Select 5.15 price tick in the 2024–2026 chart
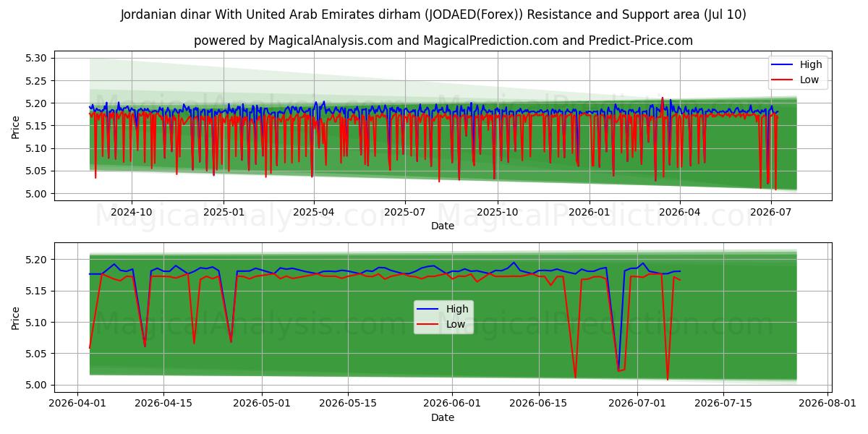The width and height of the screenshot is (868, 434). tap(36, 126)
